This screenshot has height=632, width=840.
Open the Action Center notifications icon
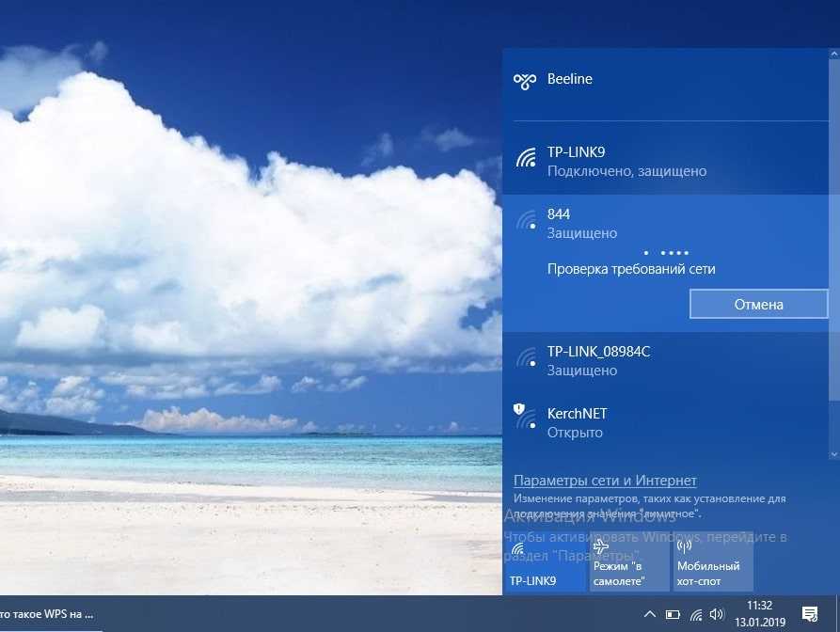coord(809,614)
